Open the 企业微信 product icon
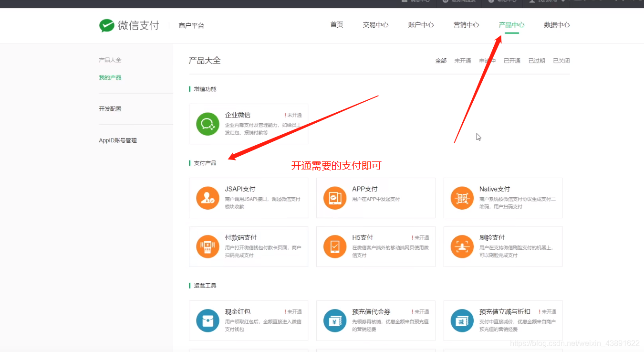The width and height of the screenshot is (644, 352). tap(208, 124)
